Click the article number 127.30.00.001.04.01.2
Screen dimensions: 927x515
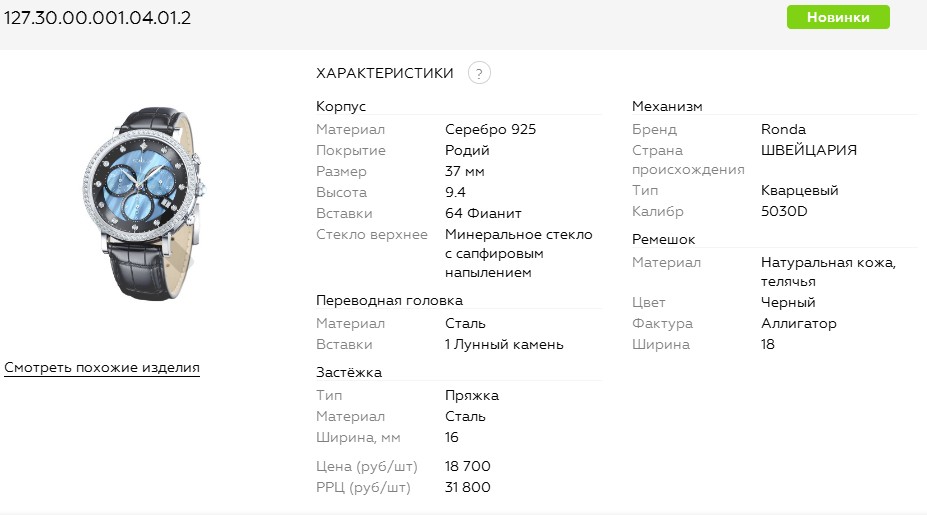point(98,17)
